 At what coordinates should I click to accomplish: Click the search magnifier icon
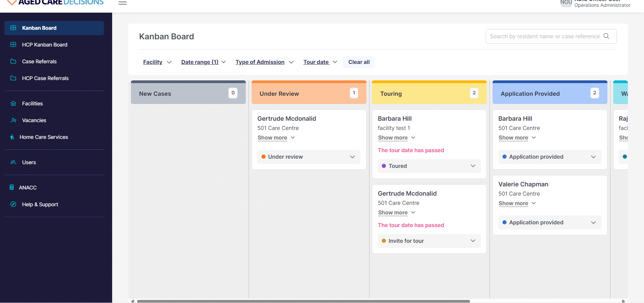(x=606, y=36)
